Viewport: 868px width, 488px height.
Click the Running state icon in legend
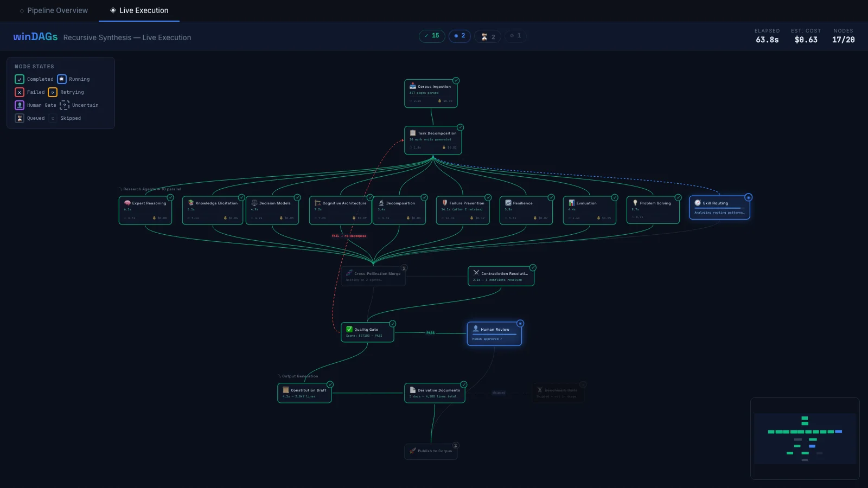62,79
